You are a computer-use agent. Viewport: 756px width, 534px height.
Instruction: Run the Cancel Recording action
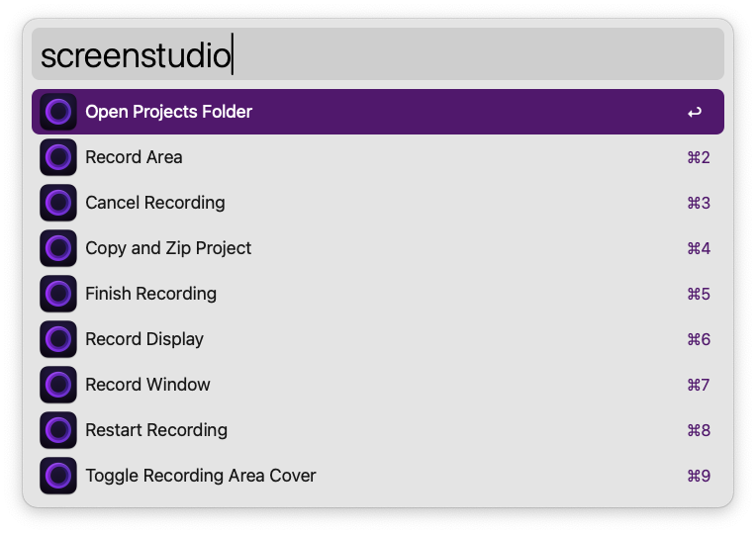coord(155,203)
